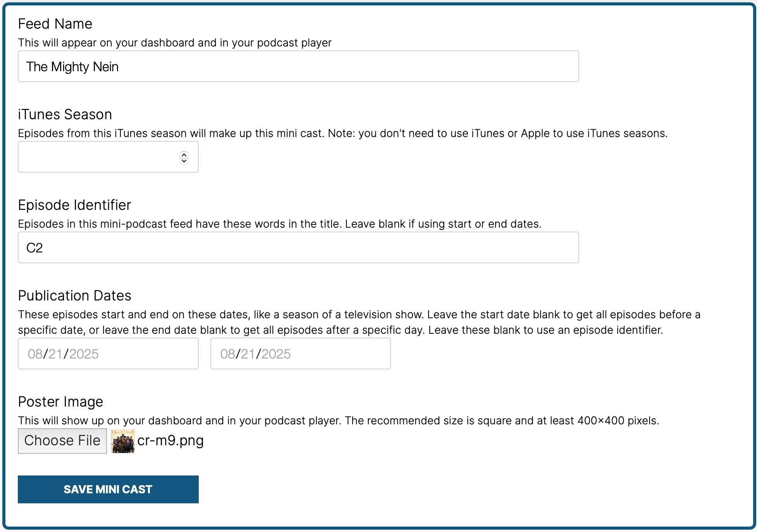Click the year segment of the start date
This screenshot has width=757, height=532.
(83, 354)
